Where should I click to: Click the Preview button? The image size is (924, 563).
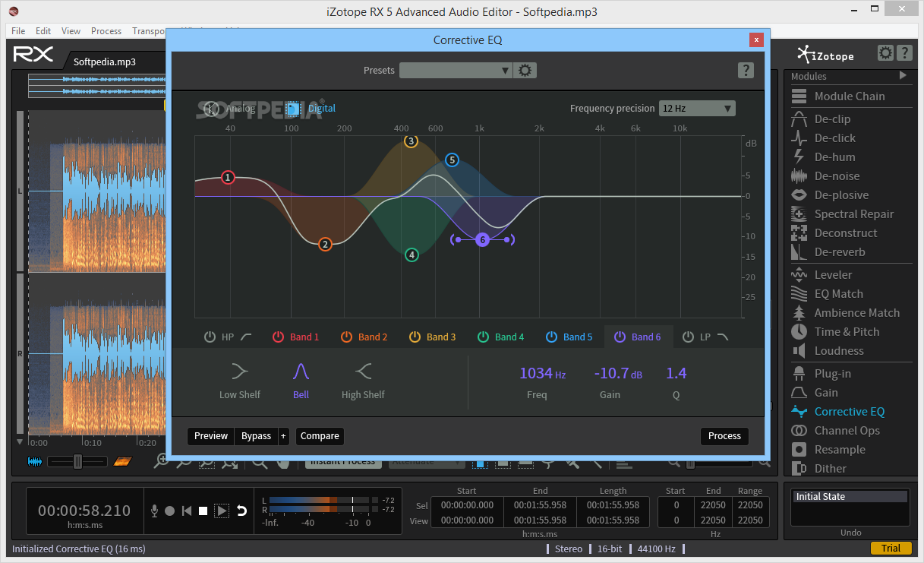point(211,436)
